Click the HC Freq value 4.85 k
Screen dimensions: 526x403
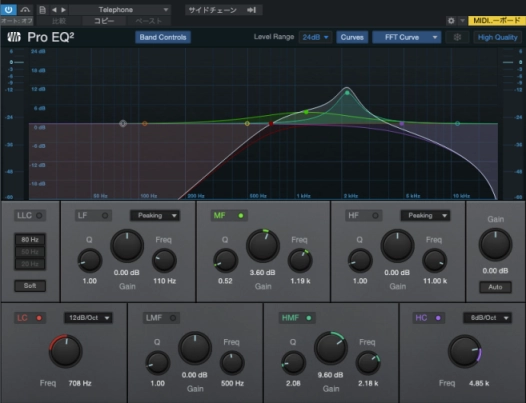(479, 383)
